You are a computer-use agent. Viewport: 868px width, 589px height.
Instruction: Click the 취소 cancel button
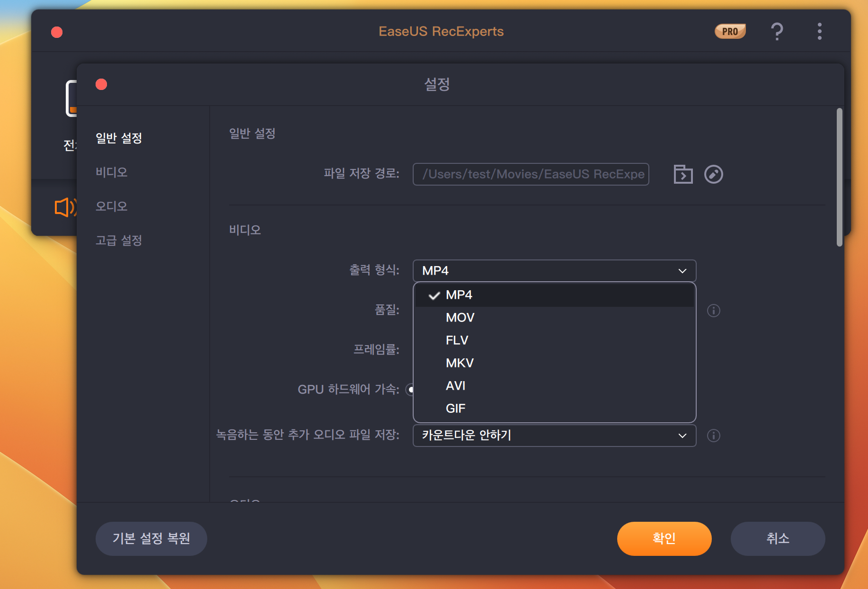click(x=778, y=538)
